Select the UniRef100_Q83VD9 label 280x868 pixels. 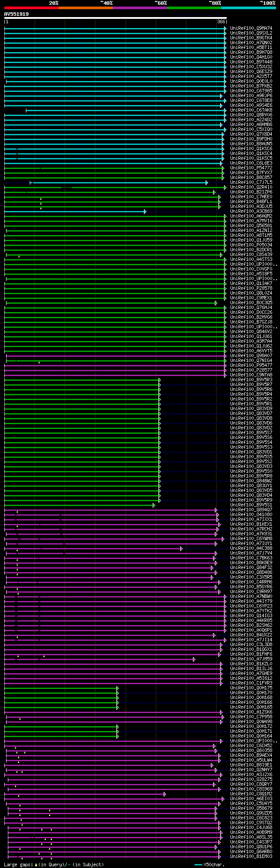[x=251, y=409]
